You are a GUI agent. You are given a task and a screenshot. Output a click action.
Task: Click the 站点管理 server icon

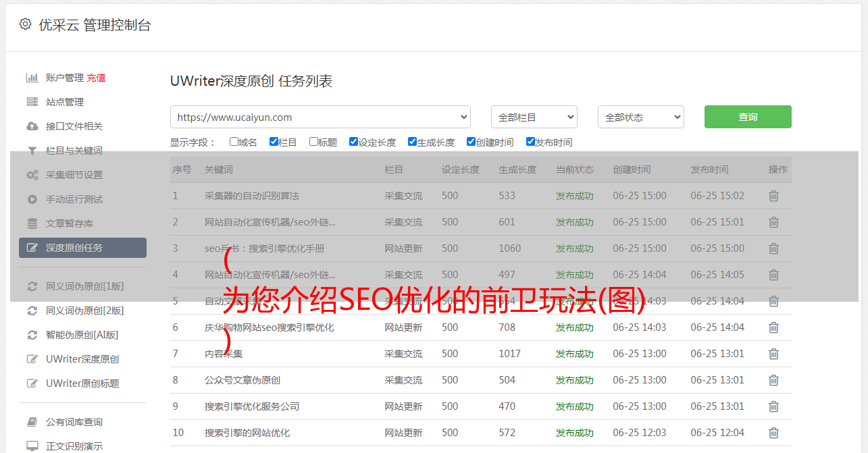click(x=32, y=102)
